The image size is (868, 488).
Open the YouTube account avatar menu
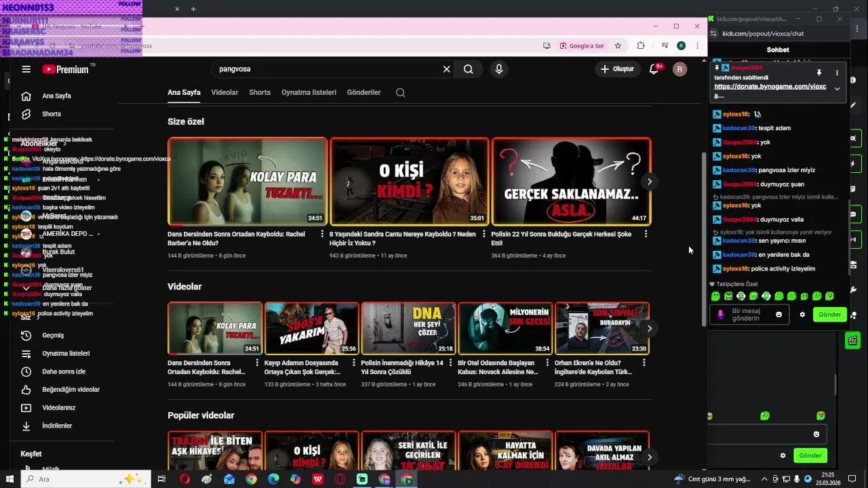pos(679,69)
